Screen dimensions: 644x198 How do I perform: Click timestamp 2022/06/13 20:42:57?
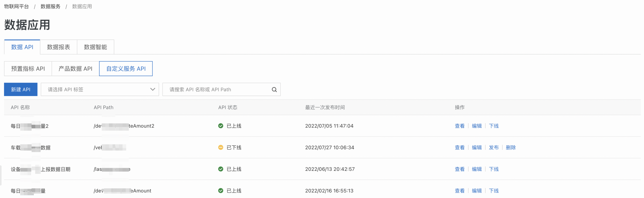point(330,169)
